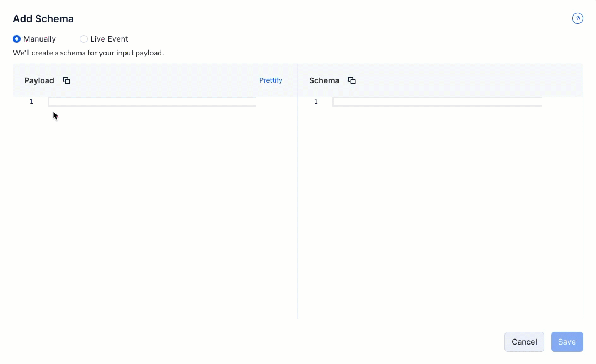Click the blank area inside the Schema editor

point(437,211)
